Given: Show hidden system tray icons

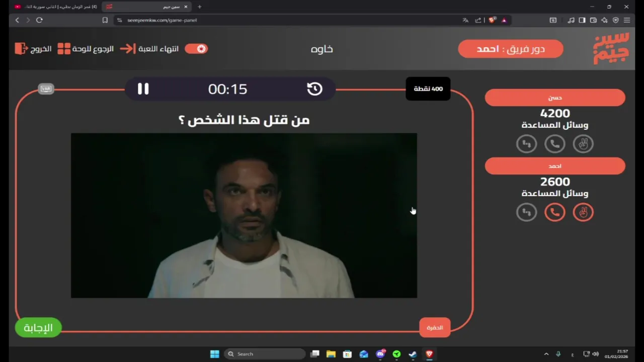Looking at the screenshot, I should [x=546, y=354].
